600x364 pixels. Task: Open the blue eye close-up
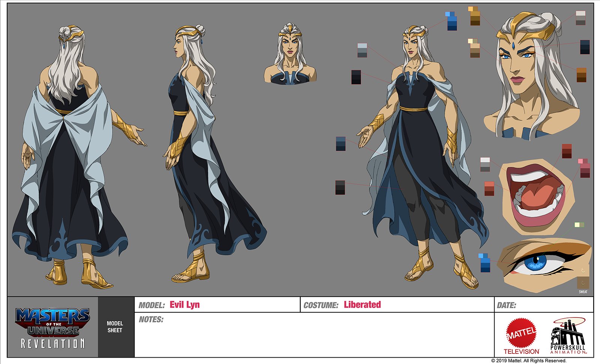tap(544, 265)
